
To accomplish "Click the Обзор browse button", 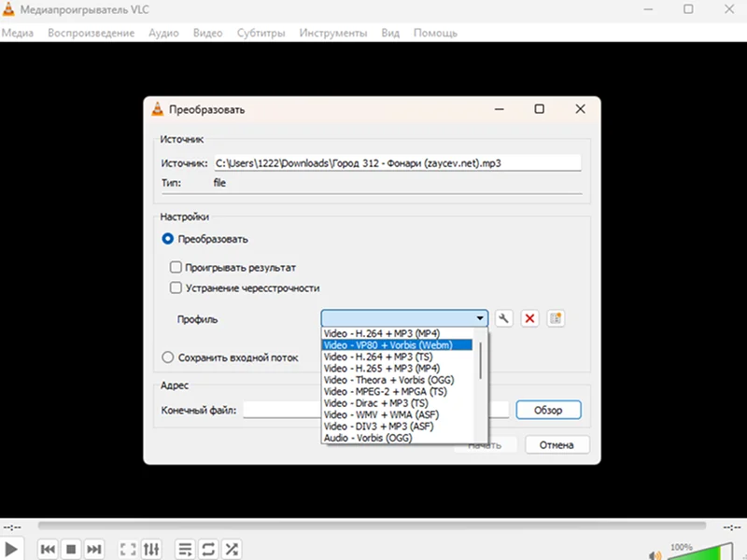I will (548, 410).
